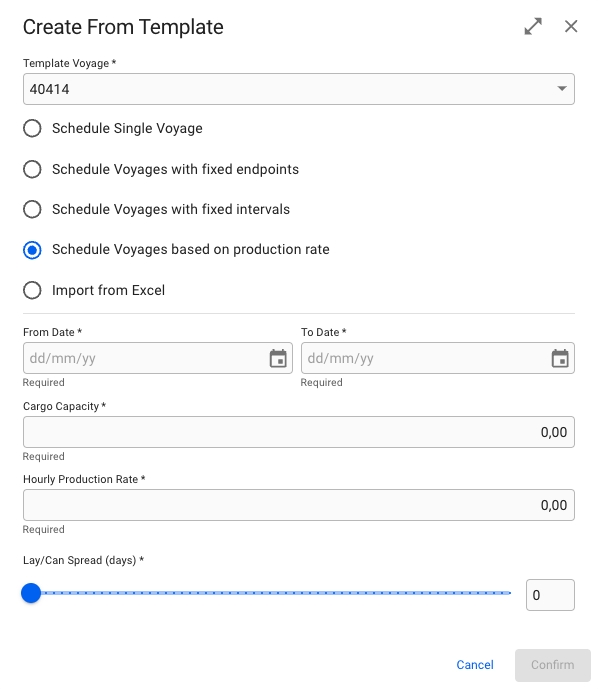Click the Lay/Can Spread days number box
Screen dimensions: 598x689
[x=550, y=595]
